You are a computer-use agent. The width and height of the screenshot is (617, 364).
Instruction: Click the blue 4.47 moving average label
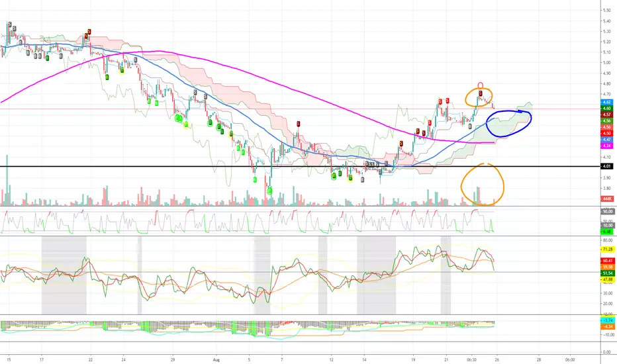coord(606,140)
